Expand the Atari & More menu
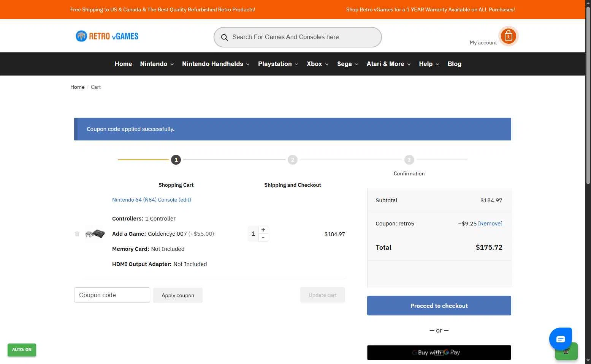Image resolution: width=591 pixels, height=364 pixels. click(x=388, y=64)
